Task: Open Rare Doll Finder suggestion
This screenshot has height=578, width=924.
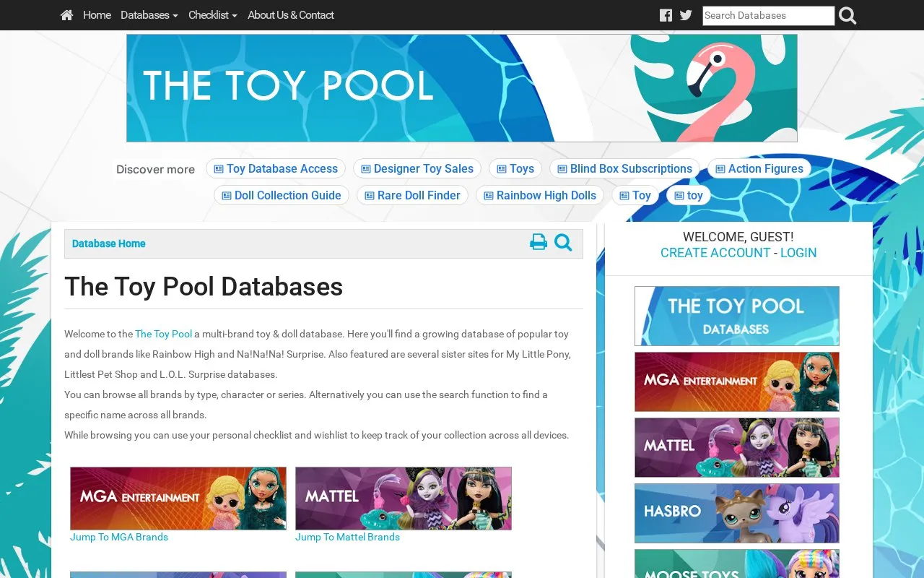Action: 412,195
